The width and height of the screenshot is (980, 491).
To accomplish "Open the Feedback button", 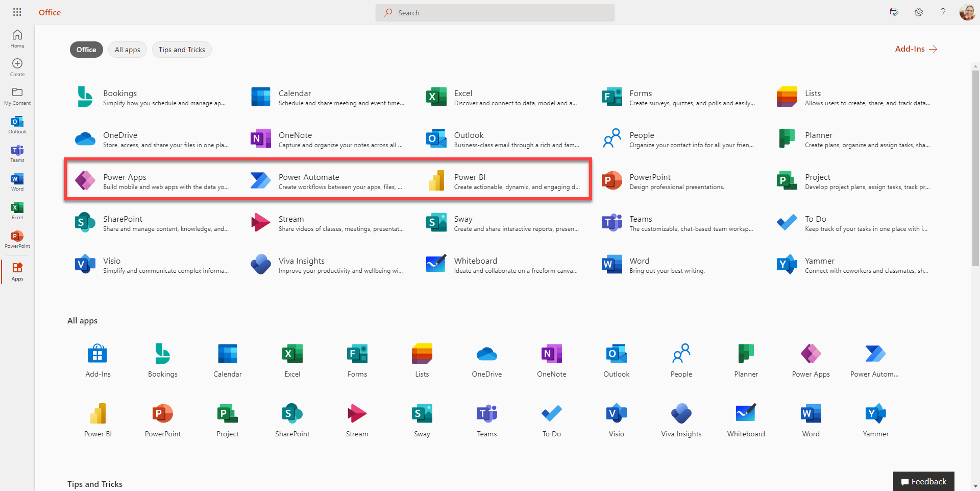I will coord(924,481).
